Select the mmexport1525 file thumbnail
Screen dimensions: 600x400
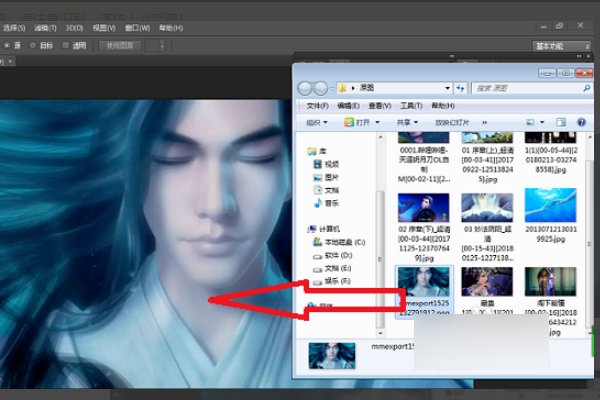[x=424, y=282]
